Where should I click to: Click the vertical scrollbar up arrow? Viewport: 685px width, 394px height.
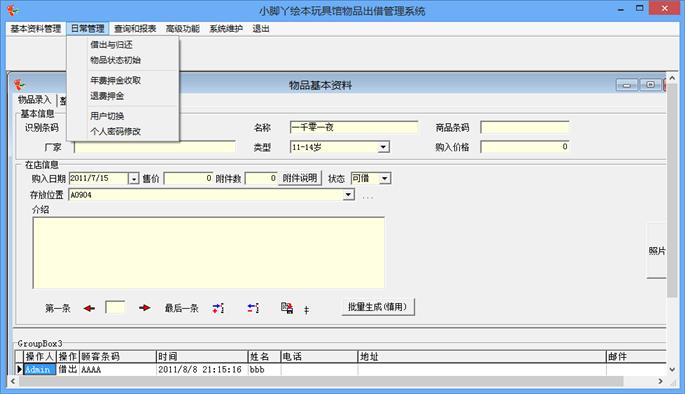pyautogui.click(x=672, y=78)
